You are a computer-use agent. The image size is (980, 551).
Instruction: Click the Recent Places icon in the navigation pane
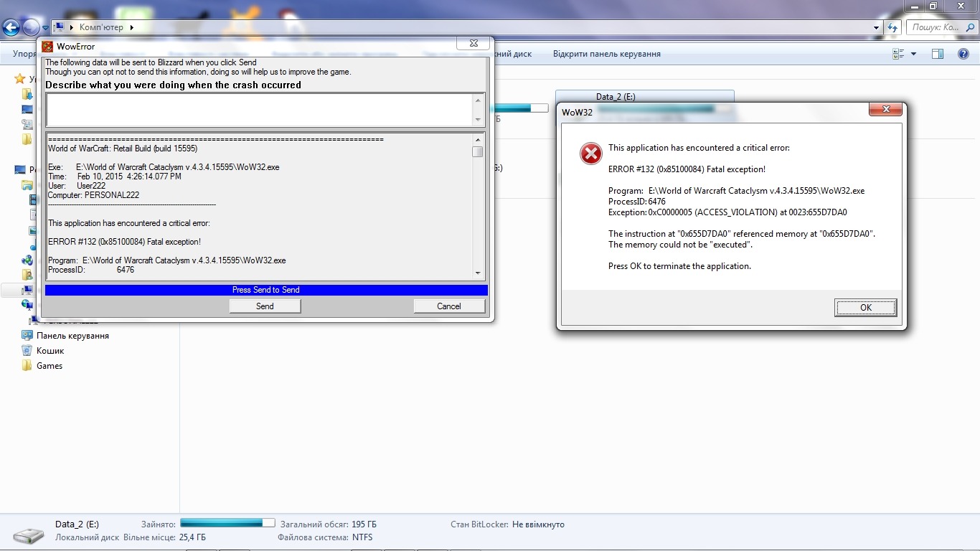[27, 124]
